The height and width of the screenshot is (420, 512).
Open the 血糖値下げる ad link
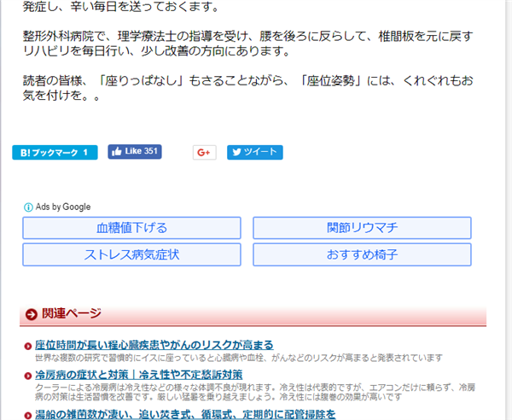[132, 228]
